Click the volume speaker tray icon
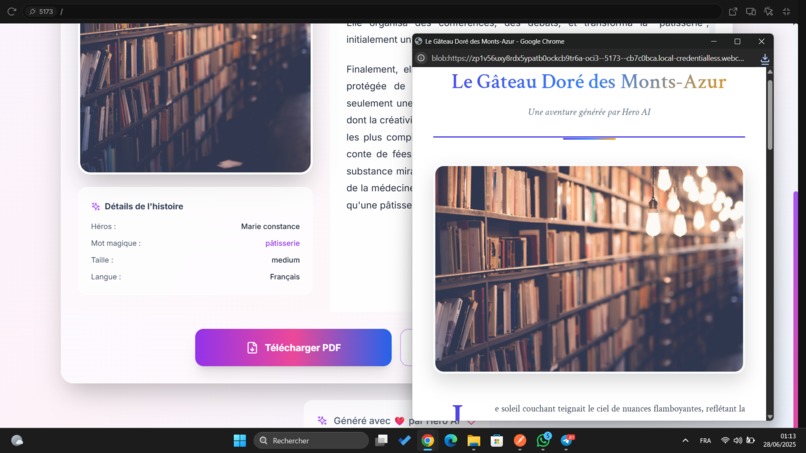Screen dimensions: 806x453 click(738, 441)
